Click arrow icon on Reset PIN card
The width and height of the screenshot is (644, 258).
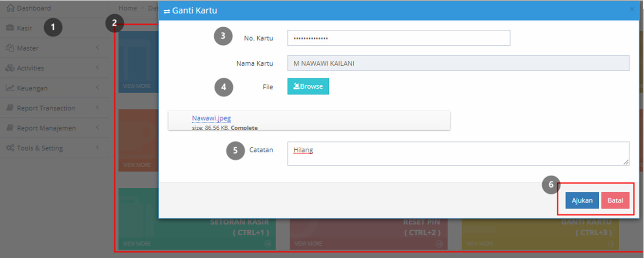point(439,243)
